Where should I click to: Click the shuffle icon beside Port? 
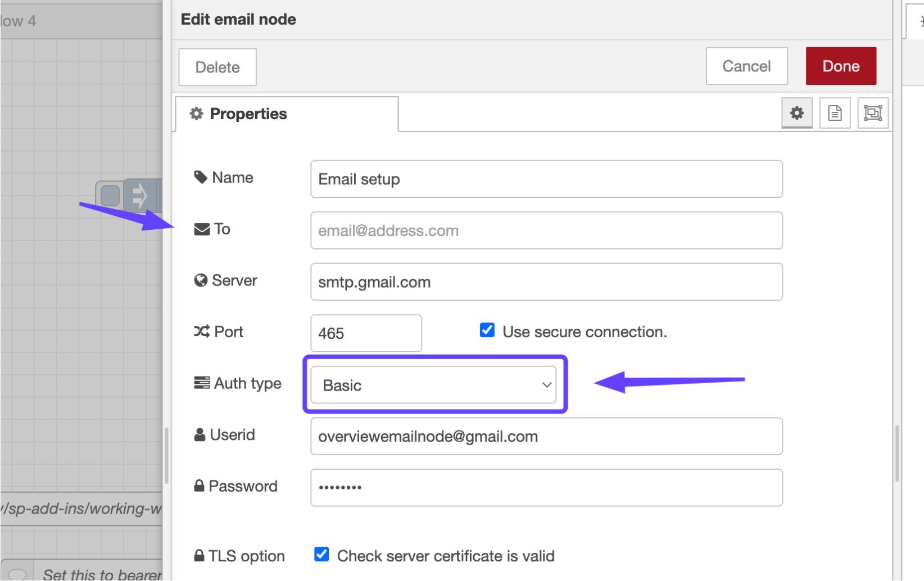tap(201, 332)
